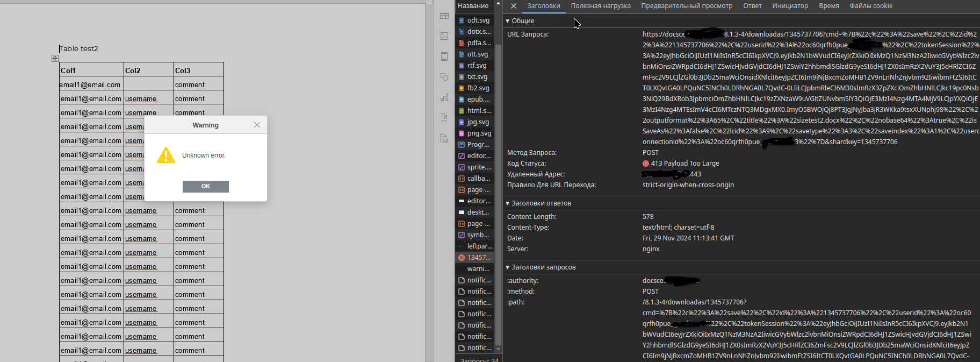This screenshot has width=980, height=362.
Task: Click the 'Table test2' heading text
Action: (x=78, y=48)
